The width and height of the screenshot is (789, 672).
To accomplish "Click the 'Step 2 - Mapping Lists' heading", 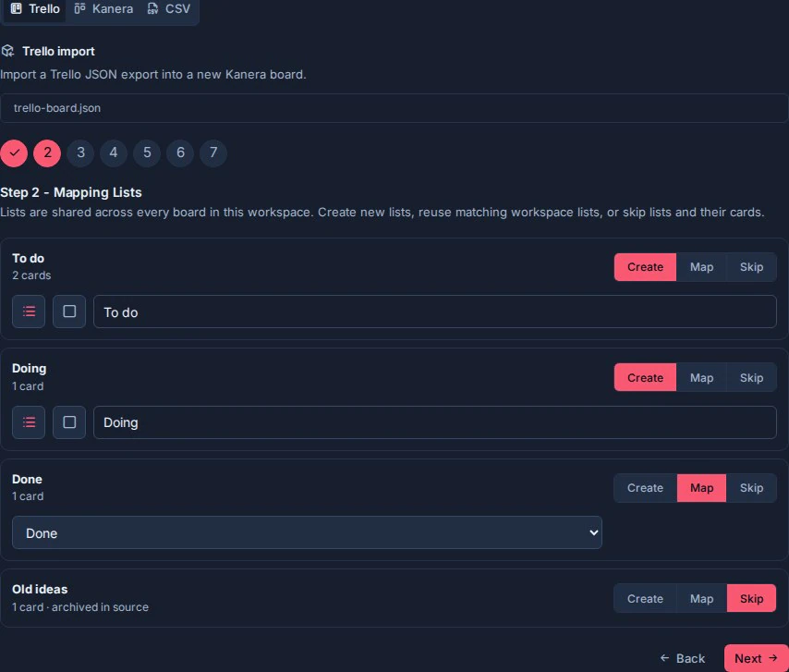I will pyautogui.click(x=71, y=192).
